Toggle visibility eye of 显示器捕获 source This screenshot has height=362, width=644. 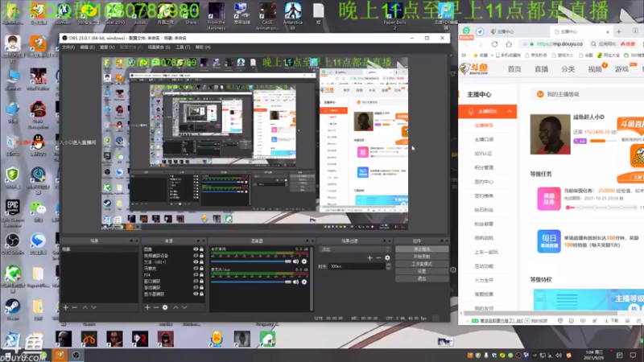pos(196,294)
